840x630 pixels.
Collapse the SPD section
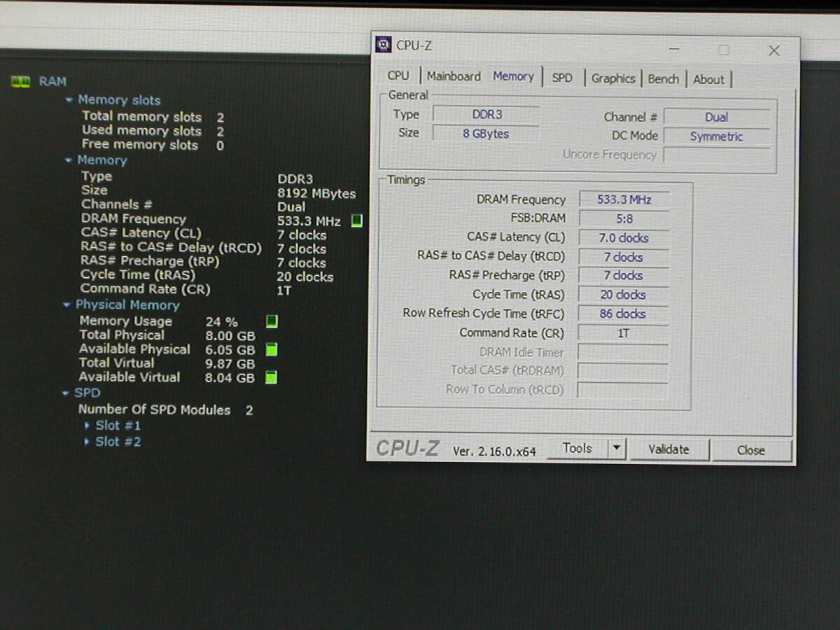tap(66, 393)
